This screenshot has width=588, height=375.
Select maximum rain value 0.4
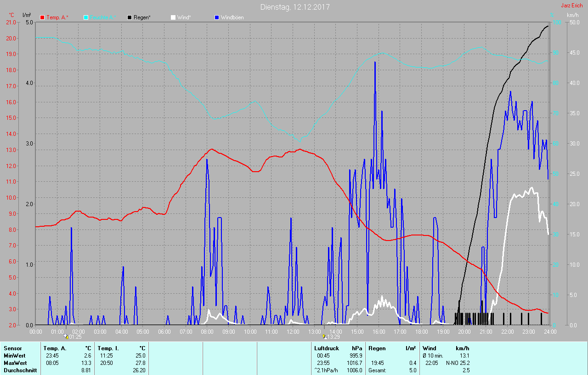point(412,363)
